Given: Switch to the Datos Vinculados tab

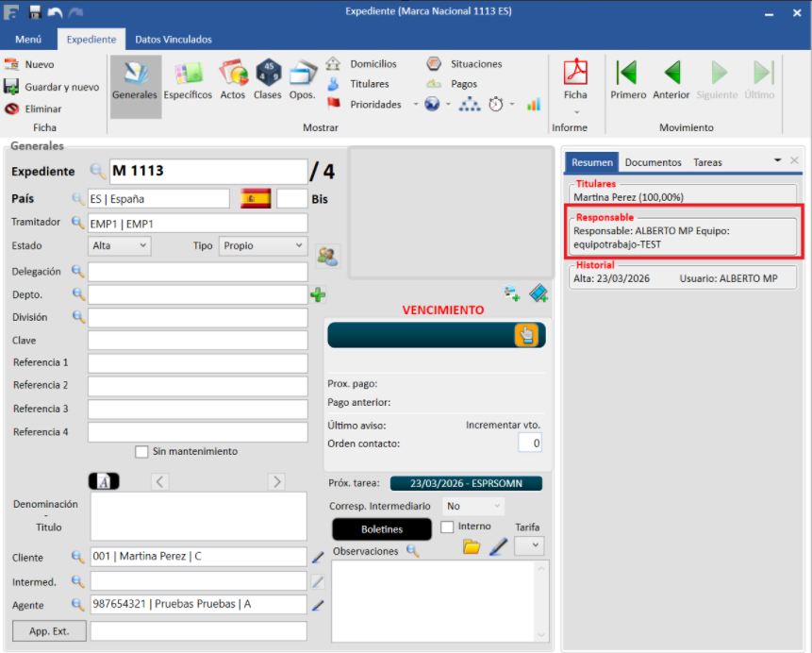Looking at the screenshot, I should coord(174,40).
